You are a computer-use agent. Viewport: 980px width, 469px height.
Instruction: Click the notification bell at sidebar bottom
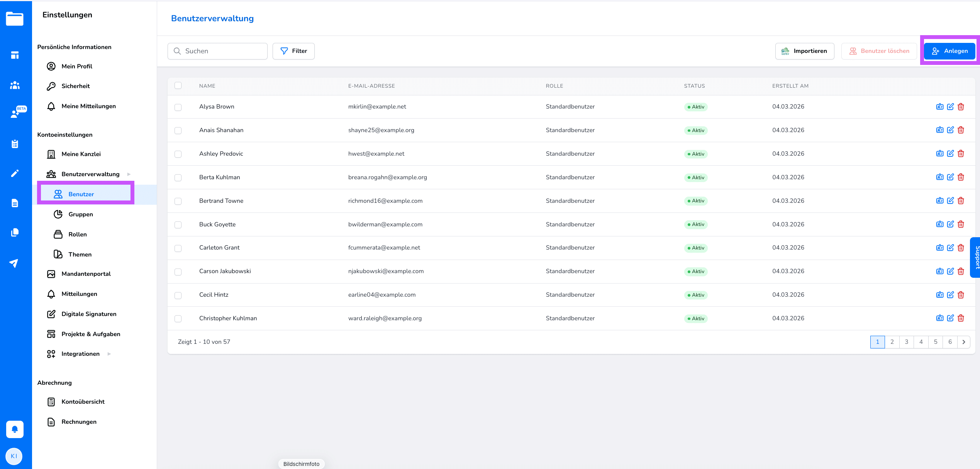(x=15, y=429)
